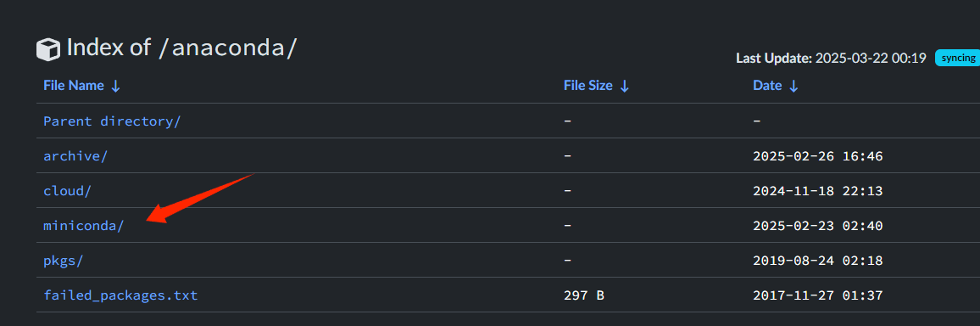Click the syncing status badge
This screenshot has width=980, height=326.
coord(957,58)
